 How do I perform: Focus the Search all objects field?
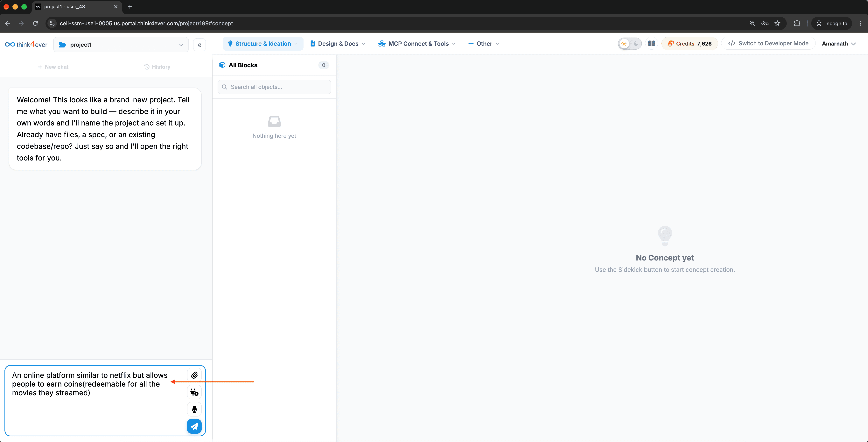tap(274, 87)
